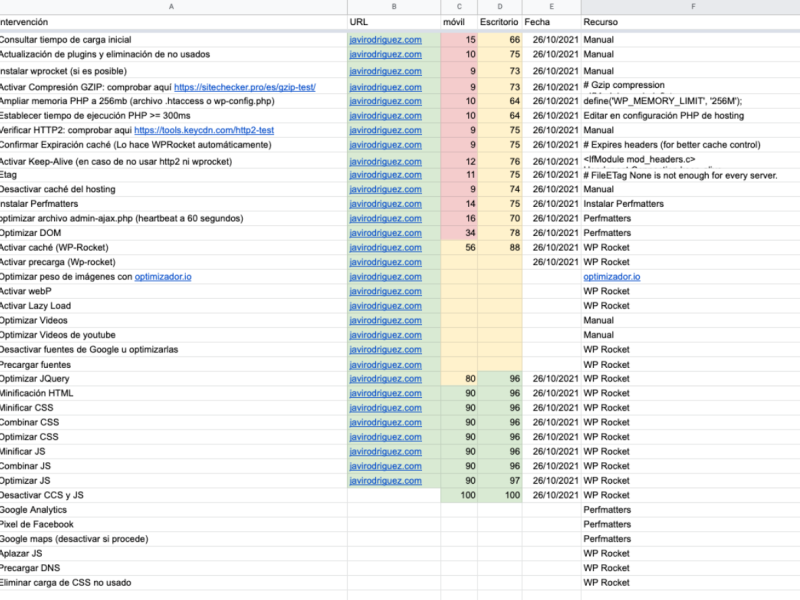Select cell reading Instalar Perfmatters in Recurso
Image resolution: width=800 pixels, height=600 pixels.
pos(691,204)
